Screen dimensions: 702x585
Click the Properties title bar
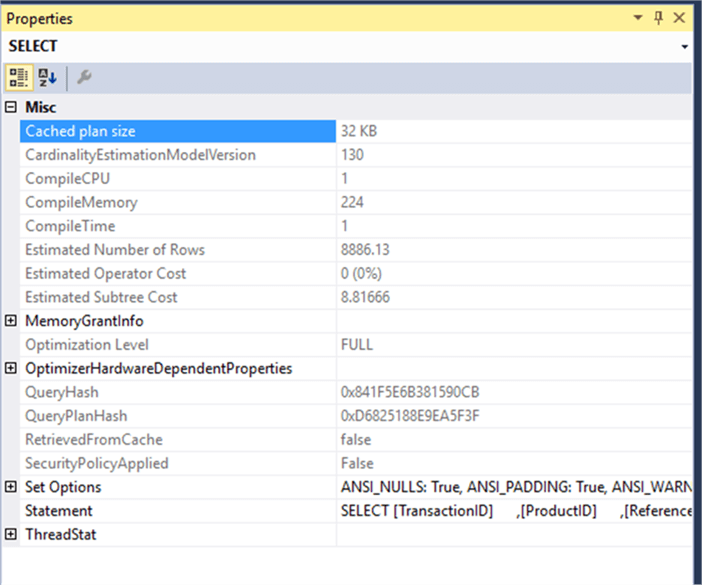[300, 19]
